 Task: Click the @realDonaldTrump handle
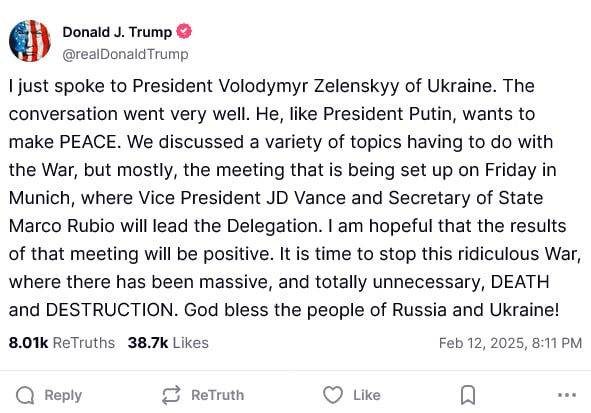pyautogui.click(x=126, y=54)
